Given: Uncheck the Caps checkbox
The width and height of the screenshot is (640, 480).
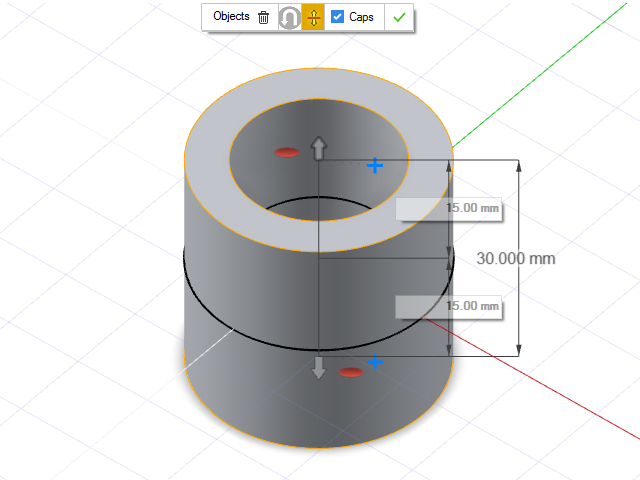Looking at the screenshot, I should pyautogui.click(x=337, y=17).
